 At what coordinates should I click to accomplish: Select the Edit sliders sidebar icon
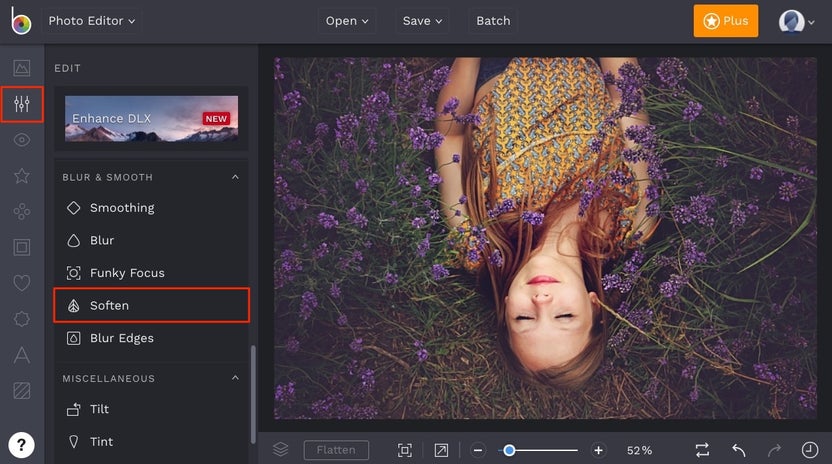coord(21,104)
